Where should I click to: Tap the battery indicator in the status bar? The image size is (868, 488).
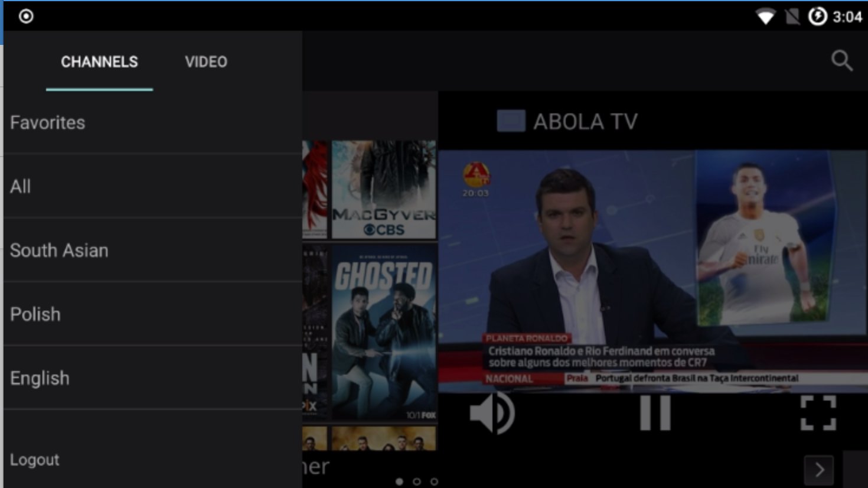coord(817,16)
